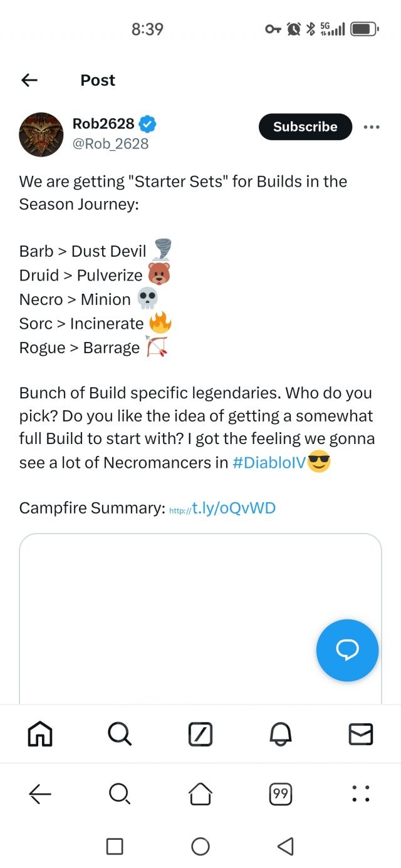The width and height of the screenshot is (401, 868).
Task: Tap the Subscribe button
Action: tap(305, 127)
